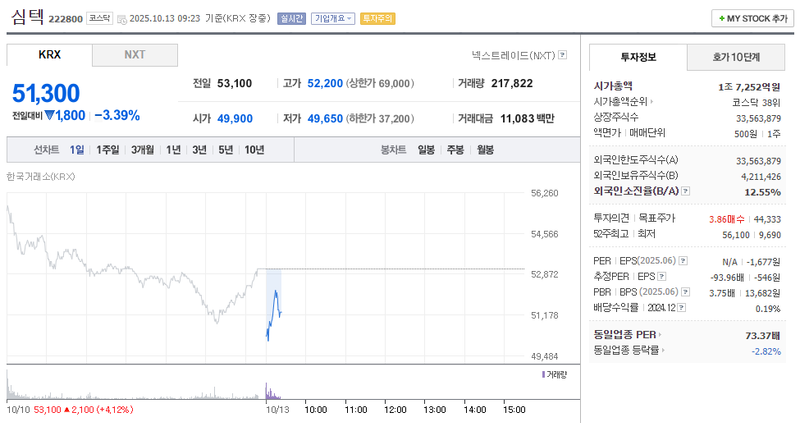Click the 투자주의 warning badge

[x=377, y=19]
